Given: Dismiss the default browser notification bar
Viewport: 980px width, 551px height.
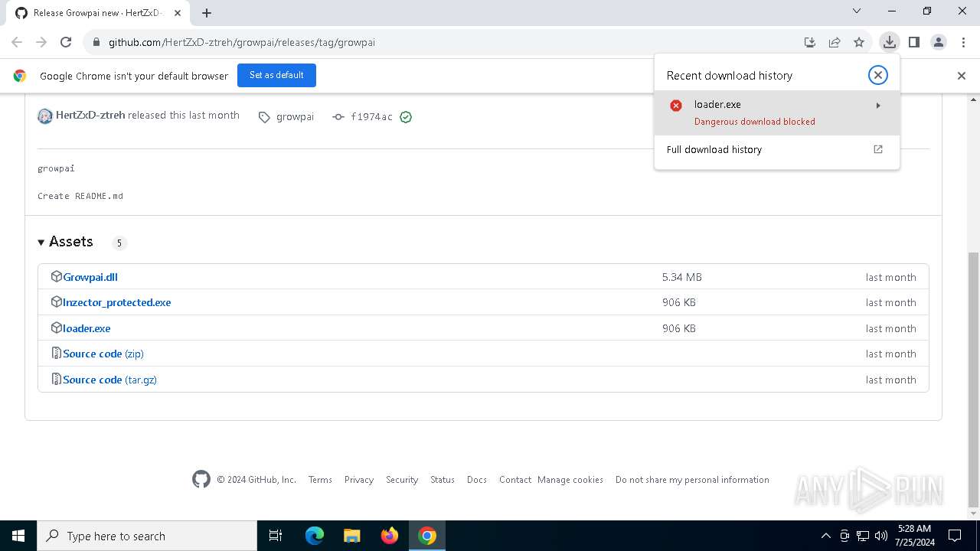Looking at the screenshot, I should tap(962, 76).
